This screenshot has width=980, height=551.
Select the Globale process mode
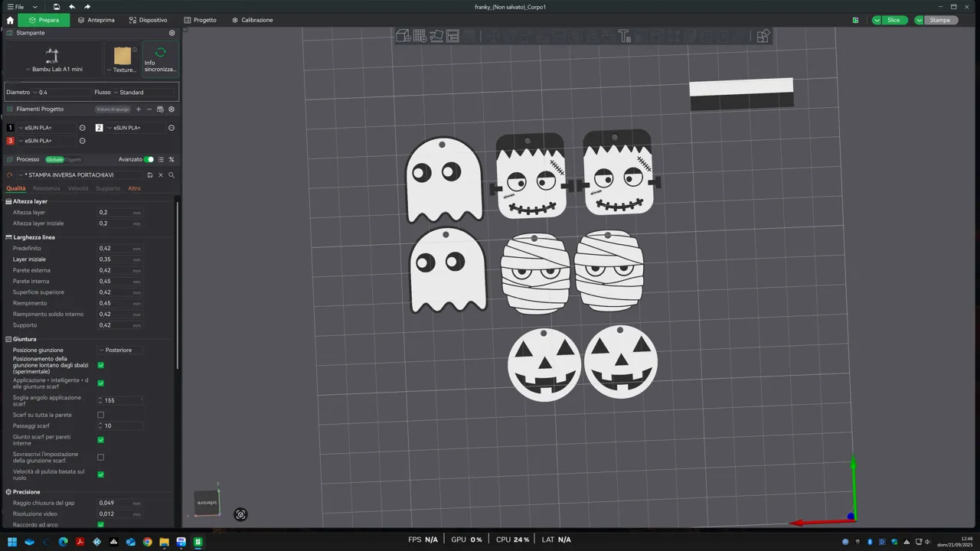54,159
